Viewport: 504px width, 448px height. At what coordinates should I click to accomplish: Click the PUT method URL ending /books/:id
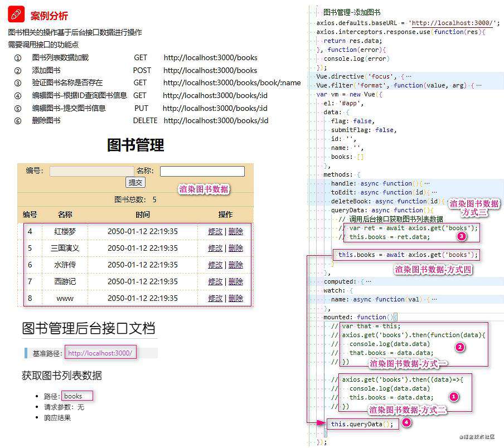point(215,108)
